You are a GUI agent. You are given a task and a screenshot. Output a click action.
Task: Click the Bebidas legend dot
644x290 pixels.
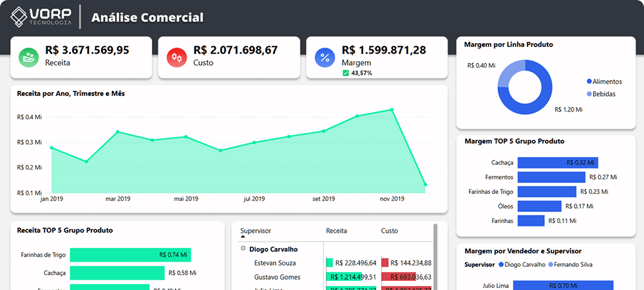coord(589,94)
